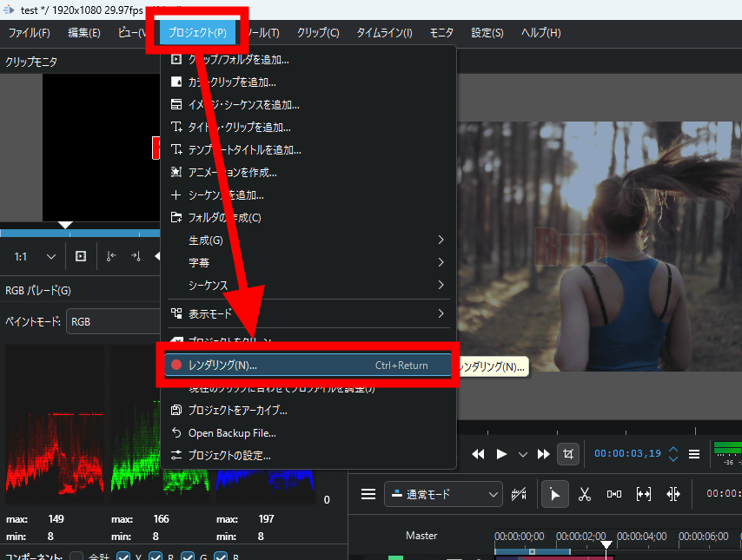Click the fast-forward button in project monitor
This screenshot has height=560, width=742.
point(544,453)
